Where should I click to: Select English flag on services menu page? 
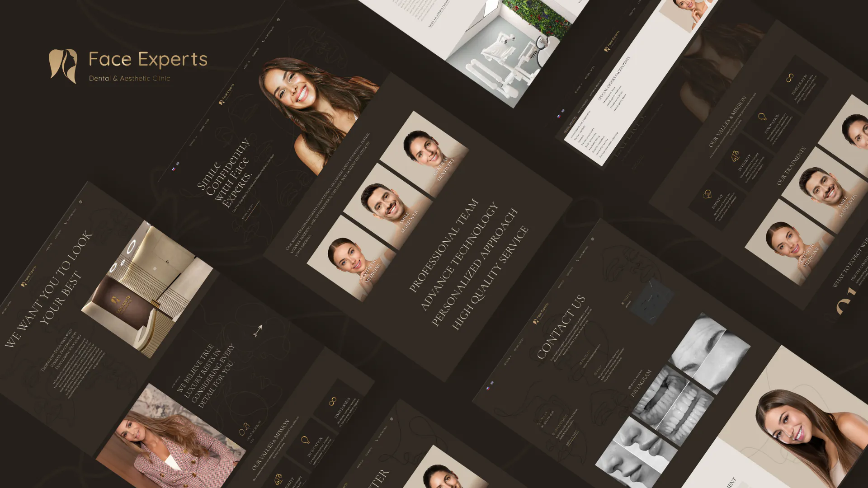563,111
